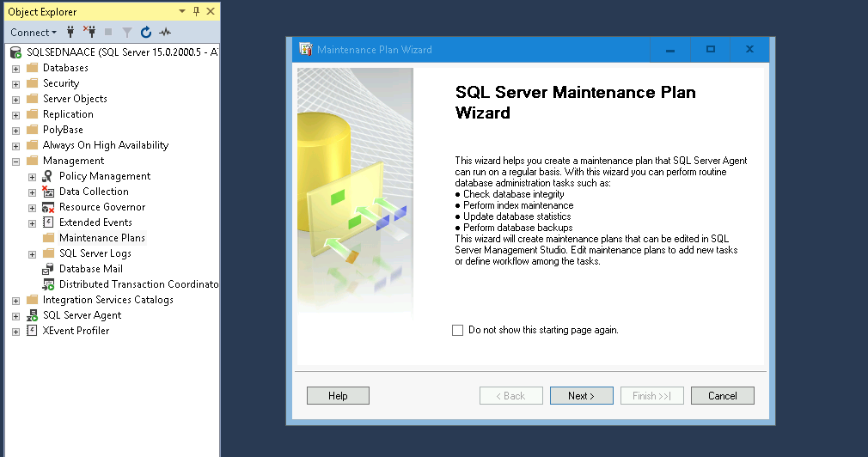Click the SQL Server Logs folder icon
The height and width of the screenshot is (457, 868).
pyautogui.click(x=49, y=253)
